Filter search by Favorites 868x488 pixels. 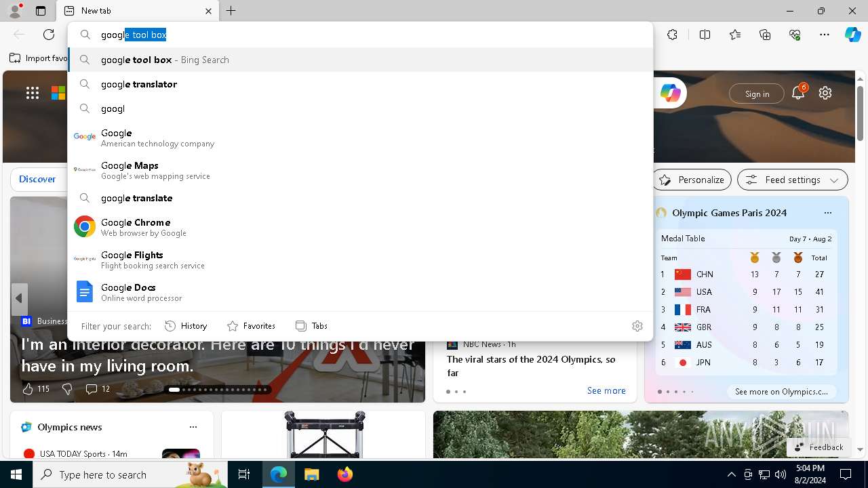251,326
